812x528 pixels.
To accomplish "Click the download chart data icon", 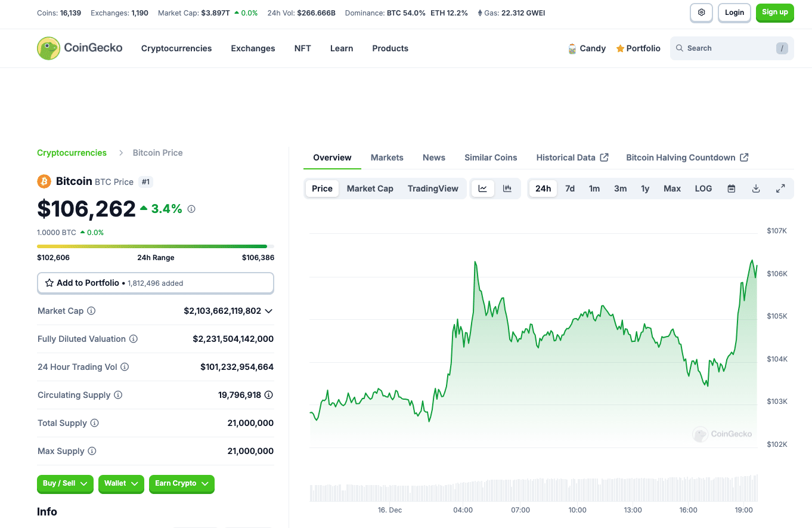I will point(756,189).
